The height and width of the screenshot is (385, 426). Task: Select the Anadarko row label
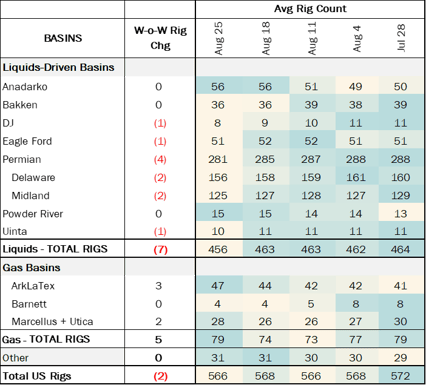click(25, 87)
